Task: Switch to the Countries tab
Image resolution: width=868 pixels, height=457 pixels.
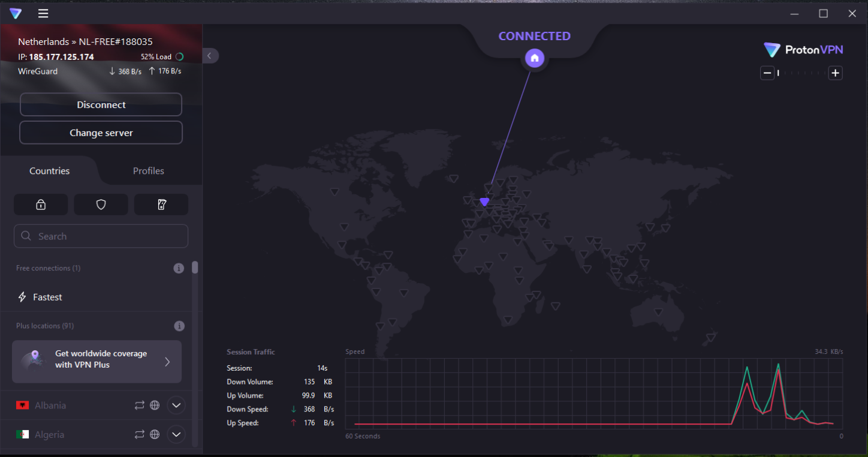Action: point(50,171)
